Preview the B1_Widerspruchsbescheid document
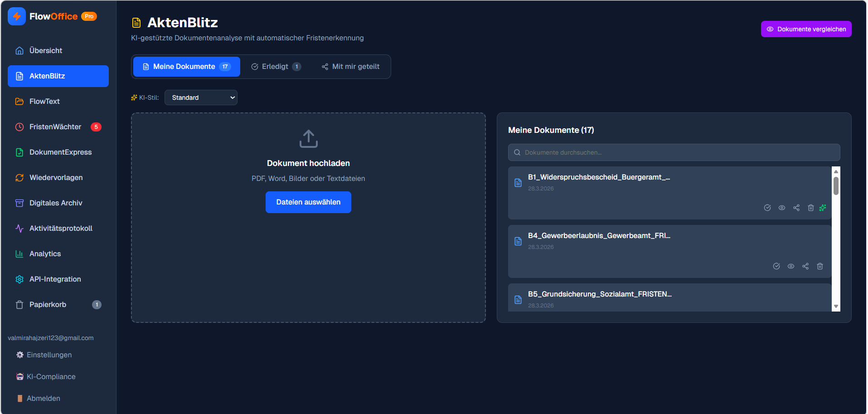Image resolution: width=868 pixels, height=414 pixels. point(781,208)
